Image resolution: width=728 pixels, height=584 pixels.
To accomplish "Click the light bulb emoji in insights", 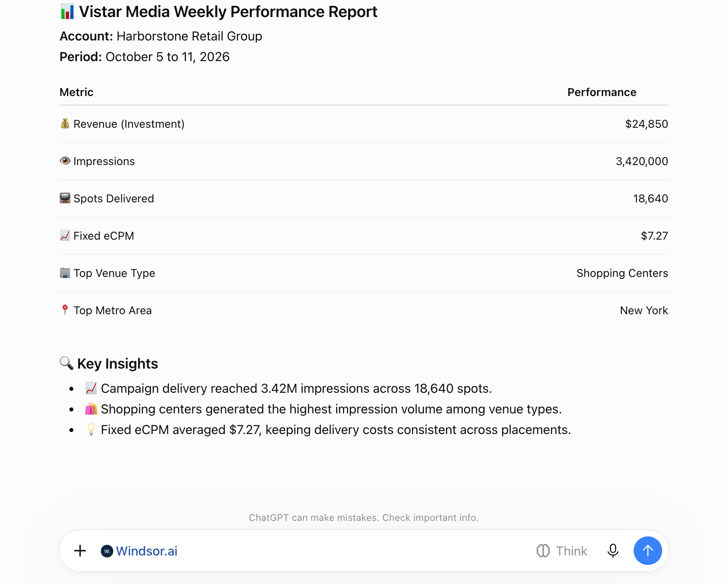I will pyautogui.click(x=91, y=429).
